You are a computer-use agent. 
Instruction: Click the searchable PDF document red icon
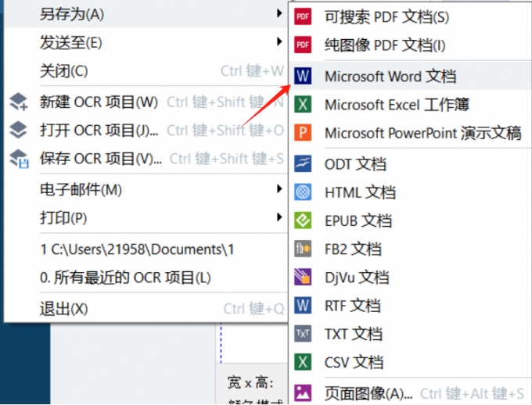point(303,16)
